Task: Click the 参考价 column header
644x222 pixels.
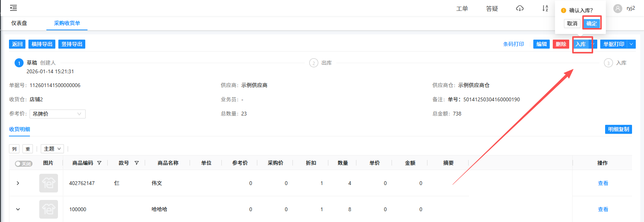Action: (x=240, y=163)
